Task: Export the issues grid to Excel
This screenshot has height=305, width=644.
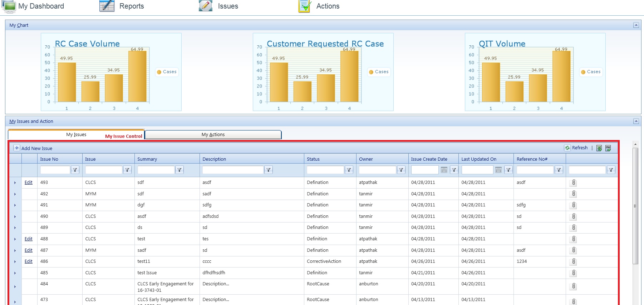Action: [599, 148]
